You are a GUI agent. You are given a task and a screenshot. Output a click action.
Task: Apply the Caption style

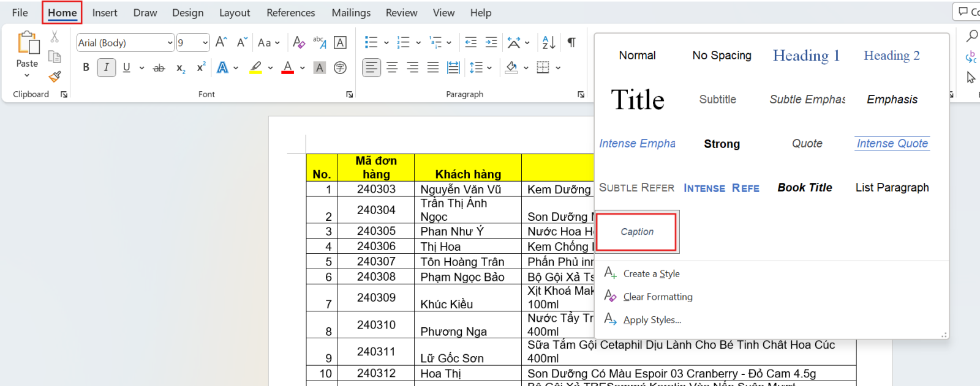coord(637,232)
